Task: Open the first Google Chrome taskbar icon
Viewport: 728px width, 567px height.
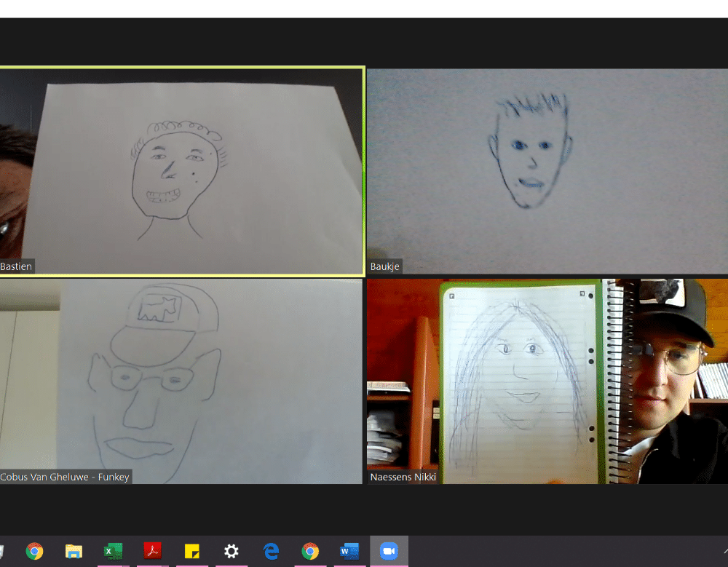Action: 34,551
